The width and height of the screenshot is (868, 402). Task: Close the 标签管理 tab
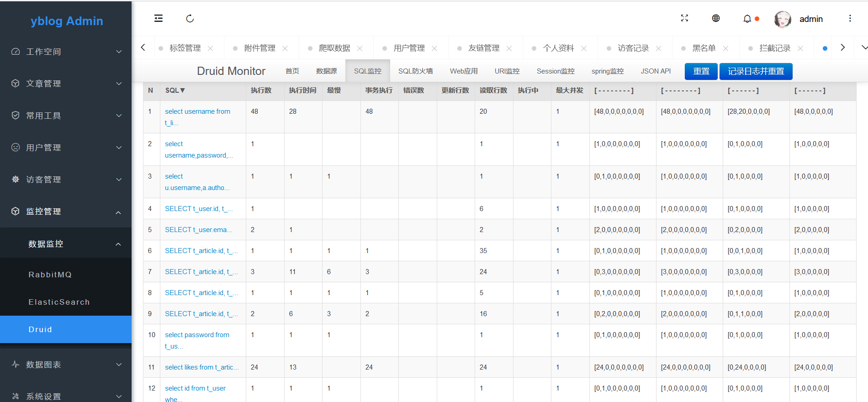tap(211, 48)
